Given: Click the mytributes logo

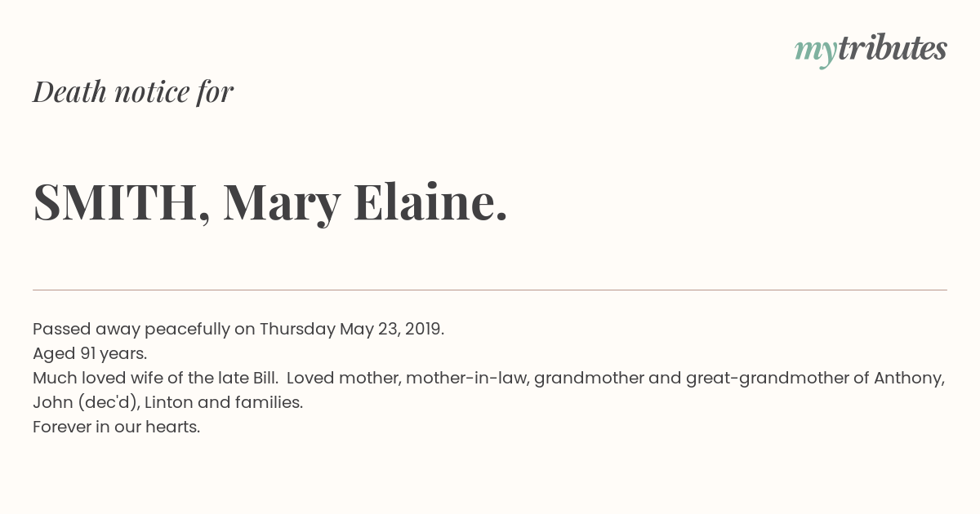Looking at the screenshot, I should pos(871,50).
